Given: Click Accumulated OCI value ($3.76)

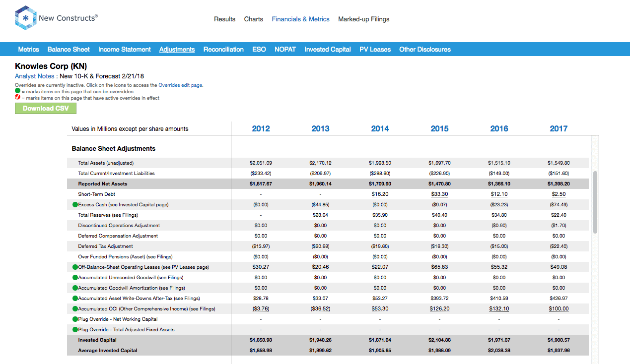Looking at the screenshot, I should (x=261, y=309).
